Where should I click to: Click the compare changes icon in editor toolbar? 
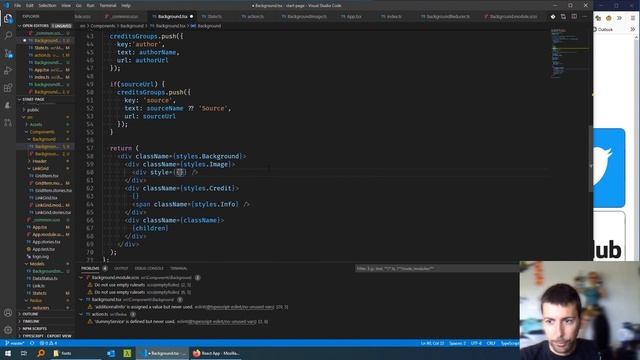(563, 17)
